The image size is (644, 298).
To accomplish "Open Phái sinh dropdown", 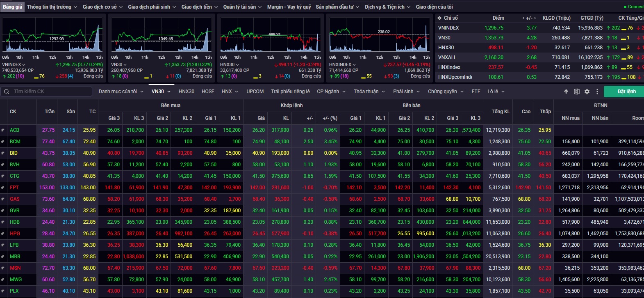I will tap(407, 92).
